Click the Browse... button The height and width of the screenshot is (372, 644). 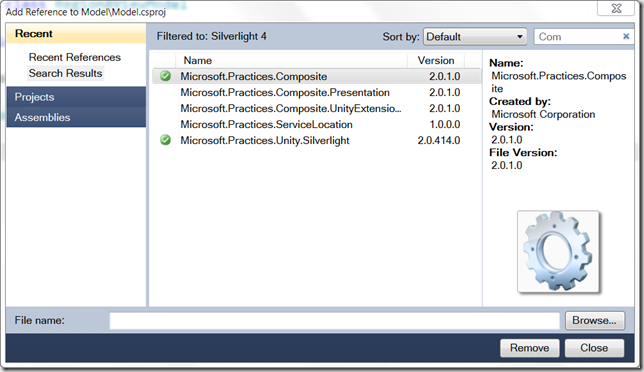pos(595,320)
